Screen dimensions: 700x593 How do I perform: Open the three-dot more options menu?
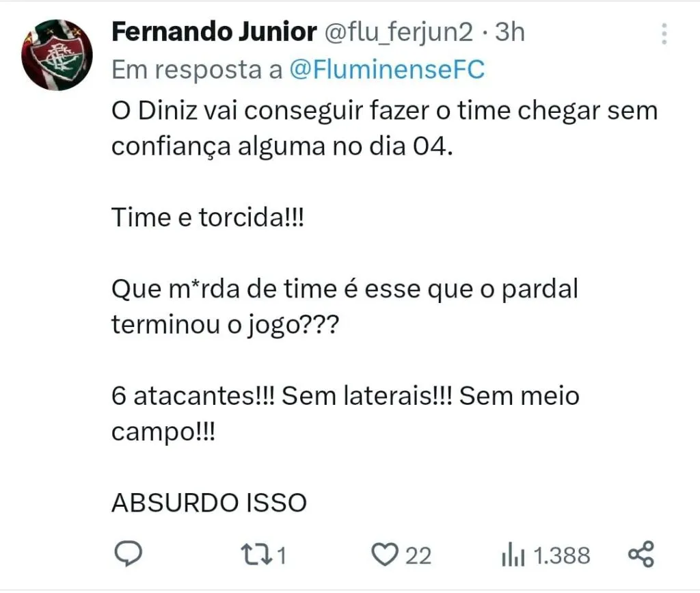click(x=664, y=33)
